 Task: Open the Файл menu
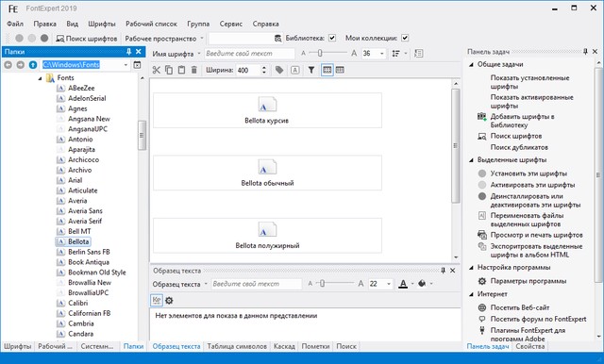[x=15, y=24]
